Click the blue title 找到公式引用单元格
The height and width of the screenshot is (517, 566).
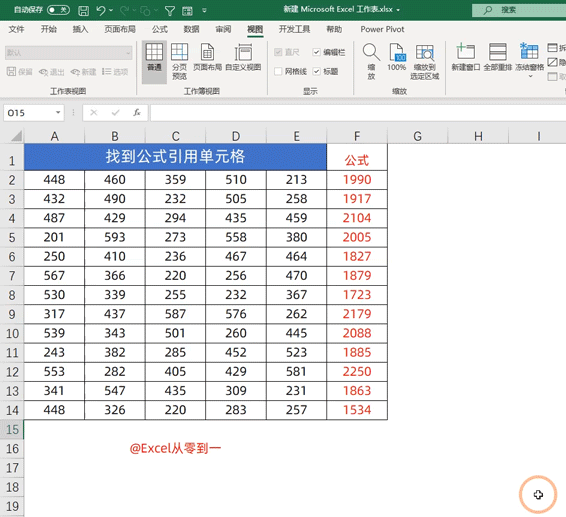click(x=175, y=157)
